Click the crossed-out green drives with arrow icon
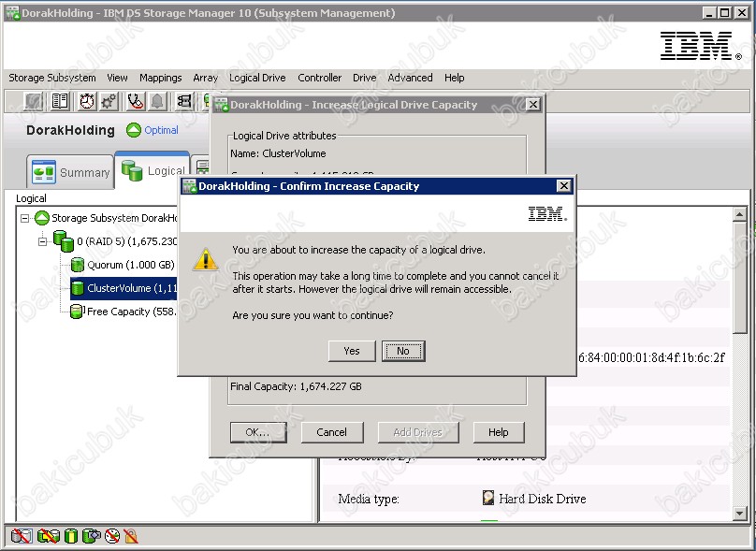756x551 pixels. 49,536
